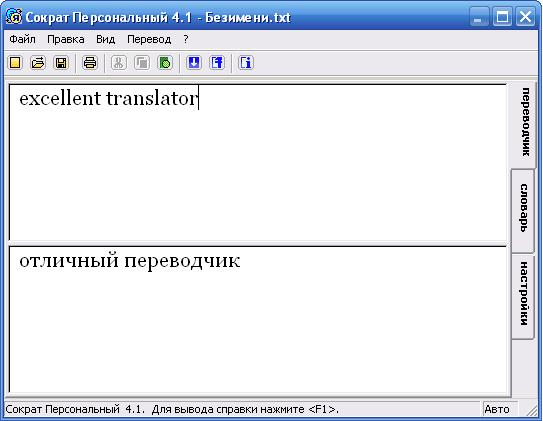Open the Вид menu
Image resolution: width=543 pixels, height=421 pixels.
coord(106,39)
